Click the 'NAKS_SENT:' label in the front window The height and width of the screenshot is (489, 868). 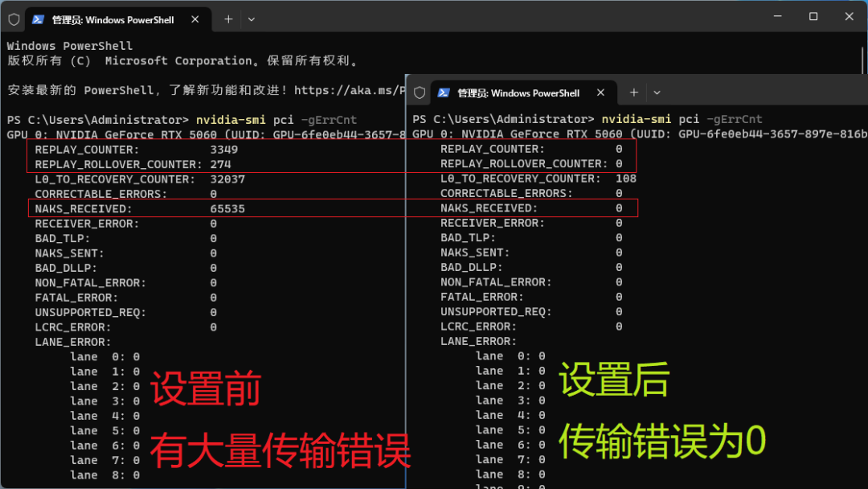[x=475, y=253]
